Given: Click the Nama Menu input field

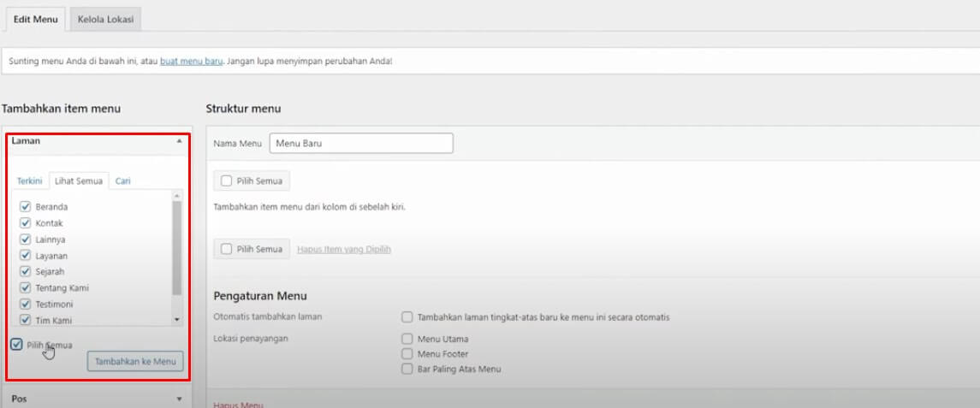Looking at the screenshot, I should tap(361, 143).
